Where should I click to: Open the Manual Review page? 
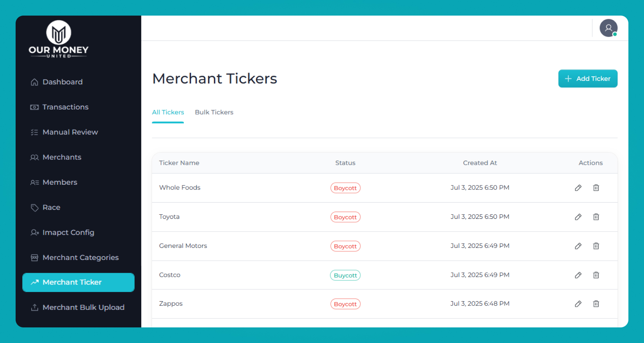[70, 132]
